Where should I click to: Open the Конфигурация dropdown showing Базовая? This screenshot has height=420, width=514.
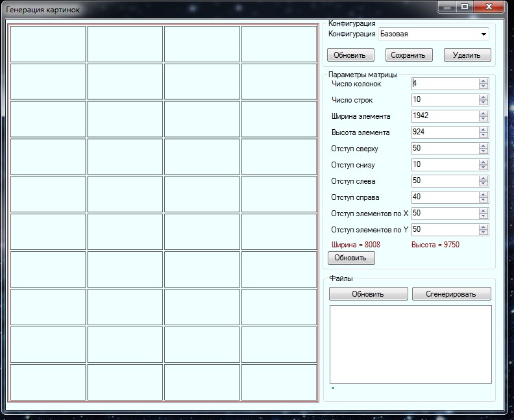pyautogui.click(x=434, y=34)
